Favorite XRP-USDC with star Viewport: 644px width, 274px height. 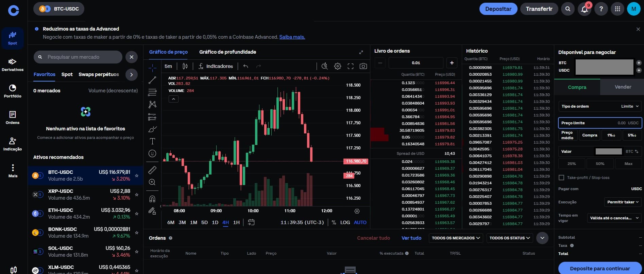(x=137, y=195)
